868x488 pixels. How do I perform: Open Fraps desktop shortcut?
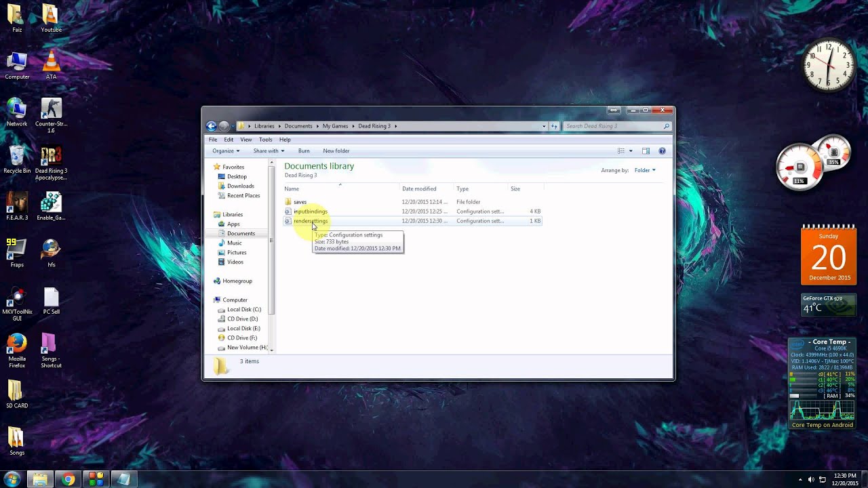pyautogui.click(x=17, y=253)
